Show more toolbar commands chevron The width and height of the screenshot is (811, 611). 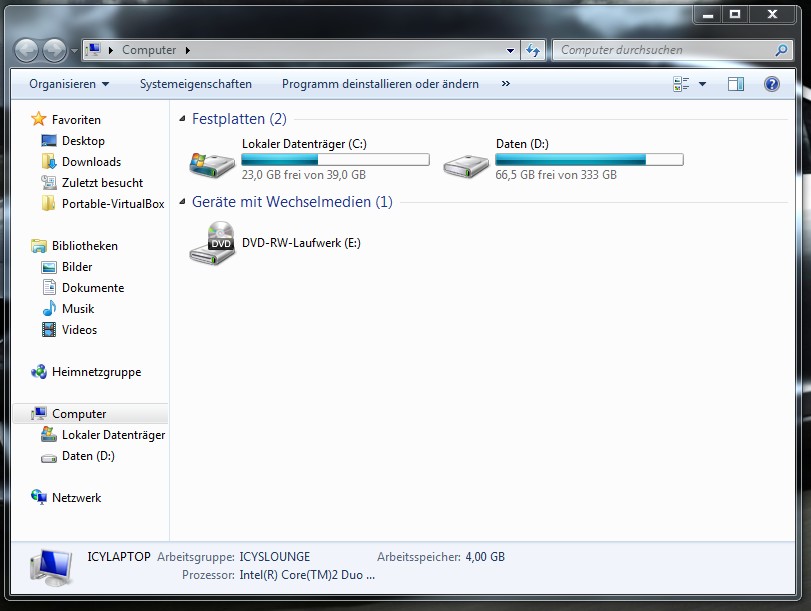505,84
